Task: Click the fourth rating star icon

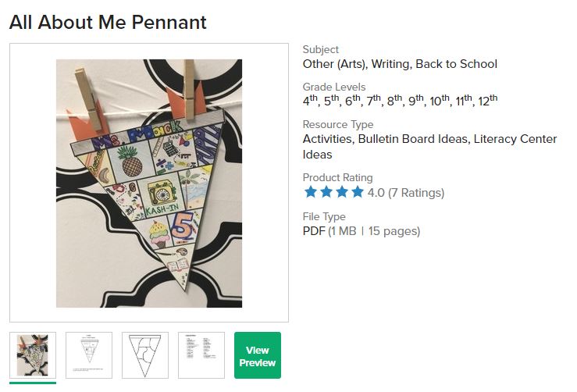Action: pyautogui.click(x=358, y=192)
